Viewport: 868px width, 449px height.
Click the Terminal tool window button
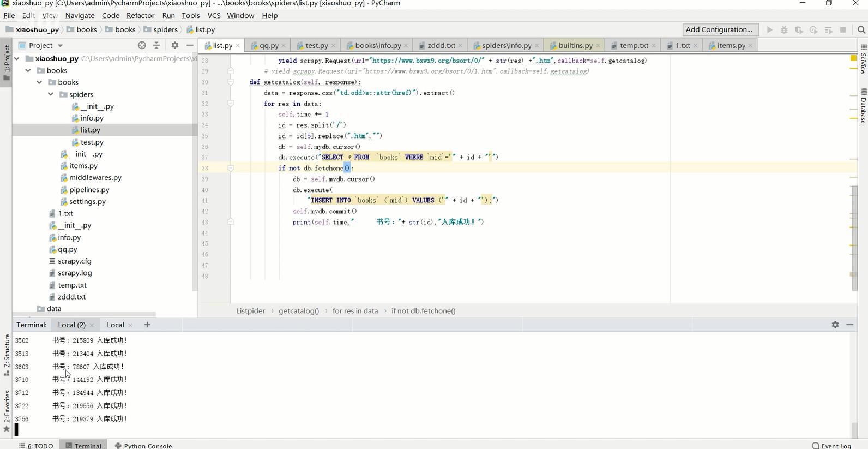[x=83, y=446]
